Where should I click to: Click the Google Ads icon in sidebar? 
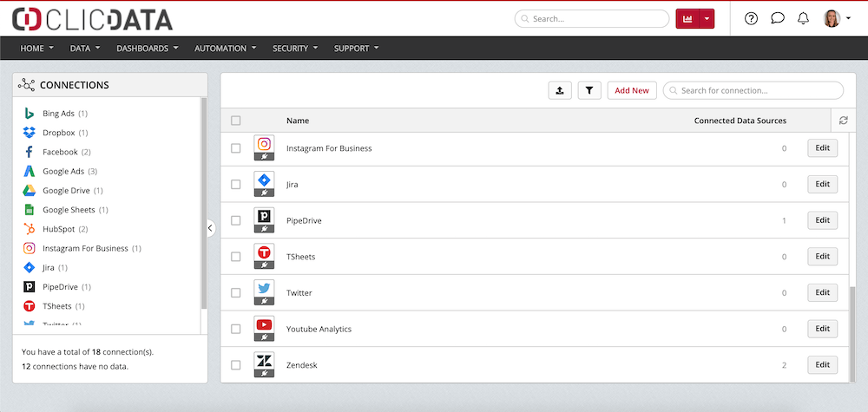pos(30,172)
